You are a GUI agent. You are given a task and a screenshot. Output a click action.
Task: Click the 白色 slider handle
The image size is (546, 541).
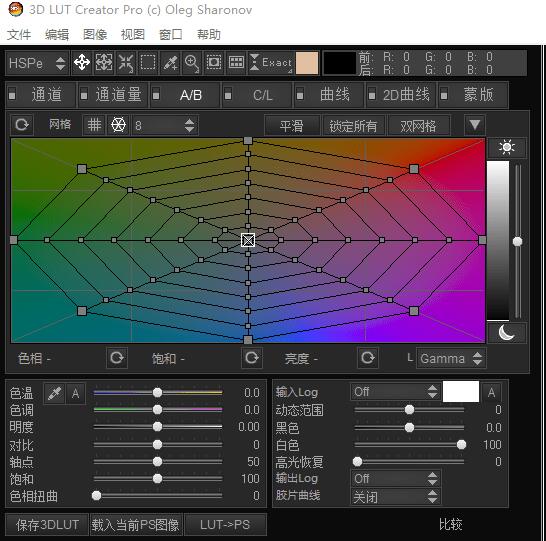pos(461,445)
